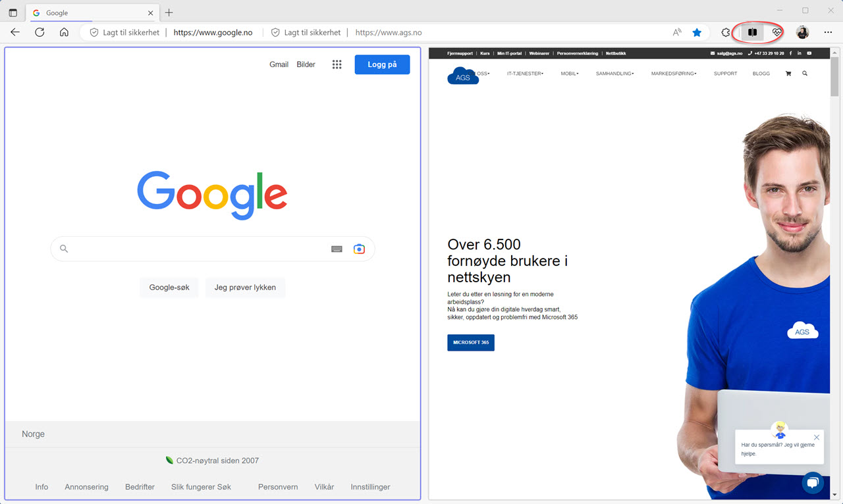
Task: Open BLOGG menu item on AGS
Action: (x=761, y=74)
